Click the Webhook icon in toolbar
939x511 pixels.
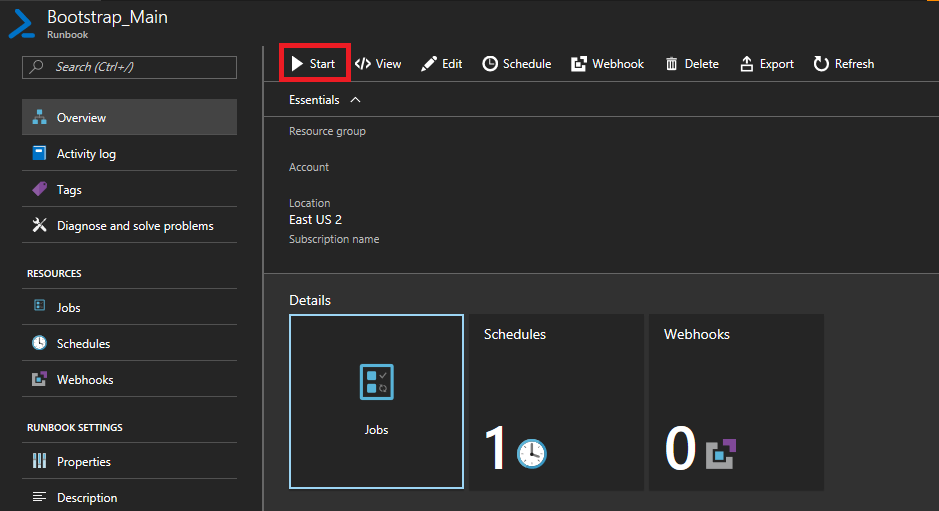click(578, 64)
